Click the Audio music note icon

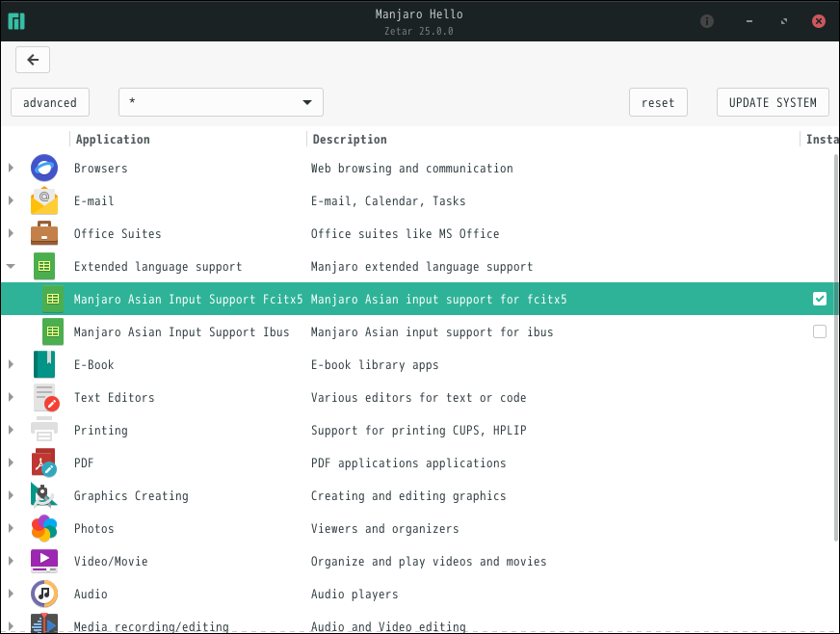tap(44, 594)
